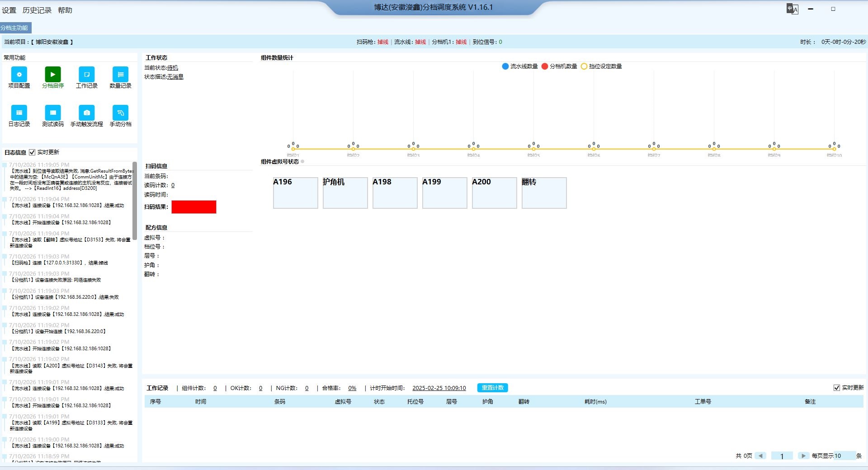This screenshot has height=470, width=868.
Task: Uncheck 实时更新 checkbox in log info panel
Action: [32, 152]
